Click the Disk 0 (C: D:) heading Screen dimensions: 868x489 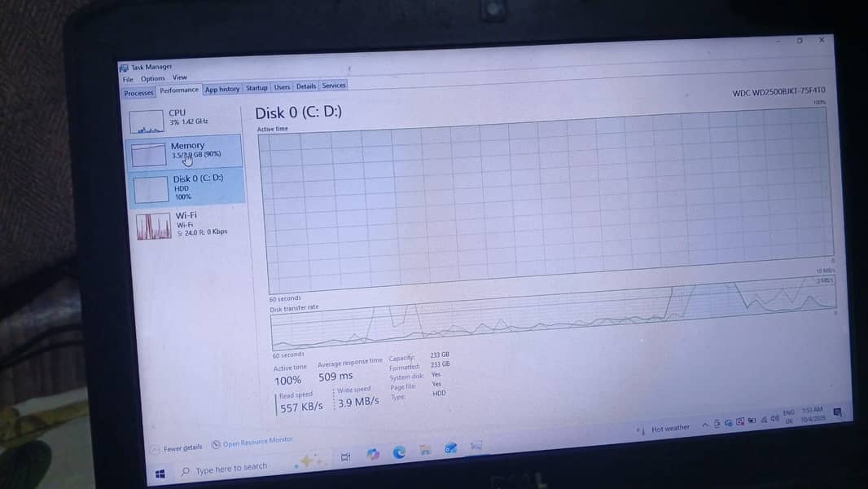(x=298, y=112)
